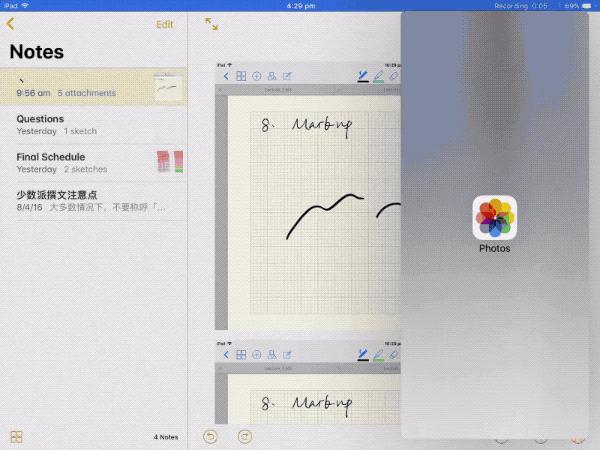The image size is (600, 450).
Task: Select the blue pen tool in first screenshot
Action: (x=362, y=76)
